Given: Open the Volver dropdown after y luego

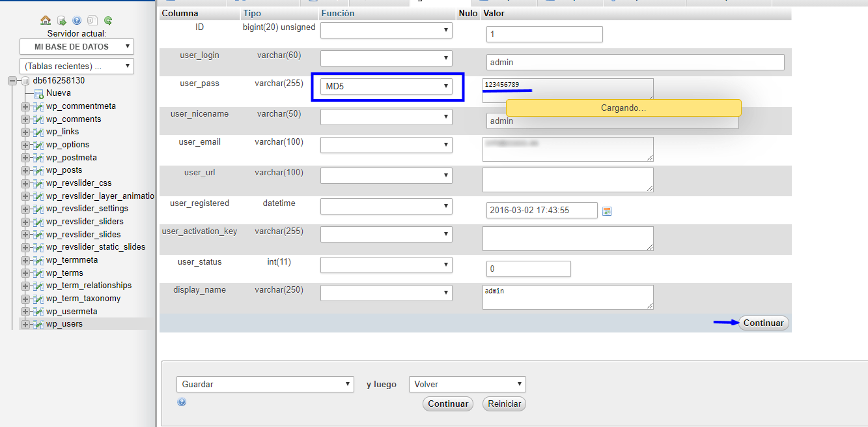Looking at the screenshot, I should (467, 384).
